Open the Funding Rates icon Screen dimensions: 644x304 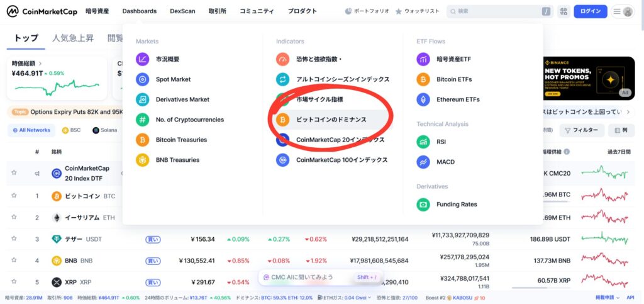[x=423, y=204]
